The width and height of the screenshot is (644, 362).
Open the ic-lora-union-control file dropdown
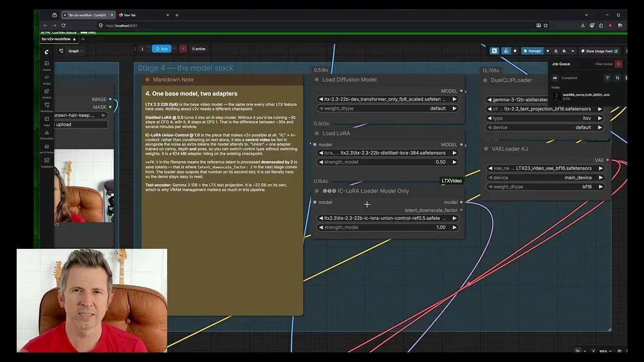pos(388,218)
